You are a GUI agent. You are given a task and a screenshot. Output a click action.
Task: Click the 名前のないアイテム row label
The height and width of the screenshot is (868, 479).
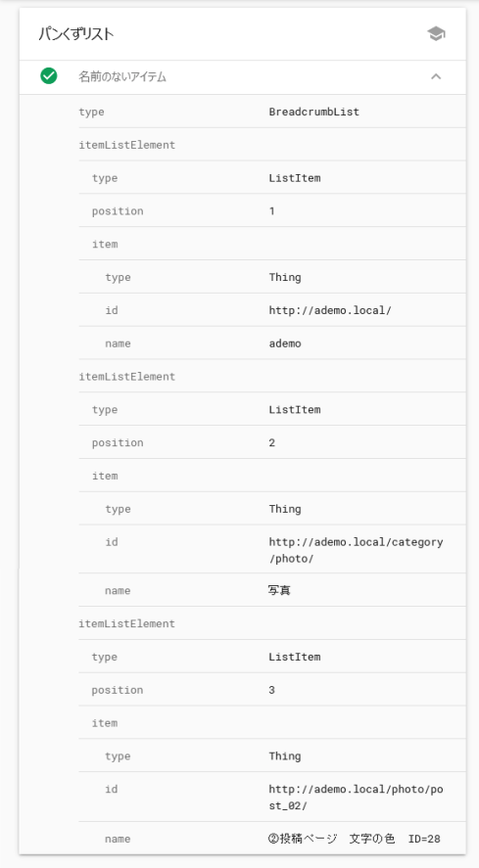[122, 76]
